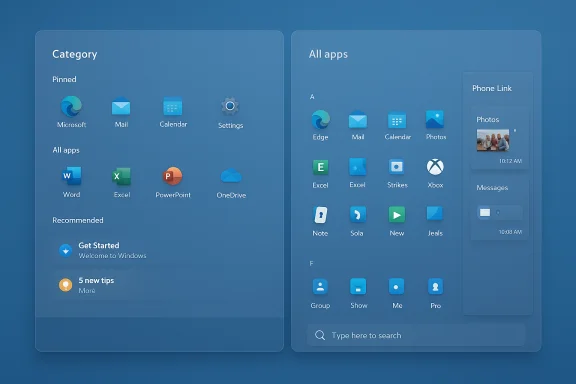Open the Messages card in Phone Link
576x384 pixels.
pos(500,209)
